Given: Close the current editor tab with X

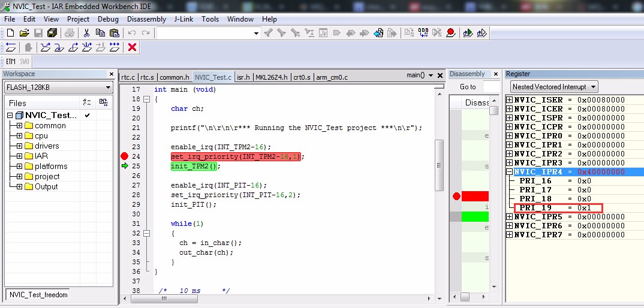Looking at the screenshot, I should (440, 76).
